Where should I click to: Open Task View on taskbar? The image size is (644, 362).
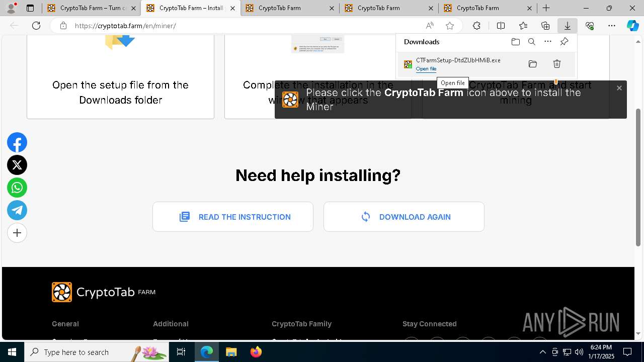pos(181,352)
